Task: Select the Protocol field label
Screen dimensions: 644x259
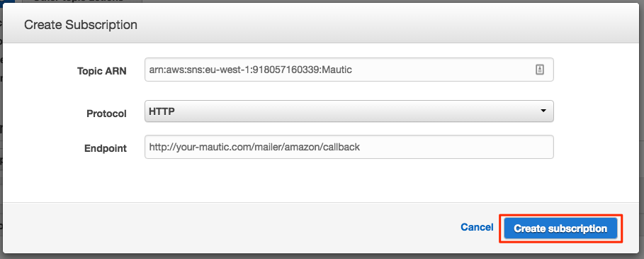Action: coord(106,114)
